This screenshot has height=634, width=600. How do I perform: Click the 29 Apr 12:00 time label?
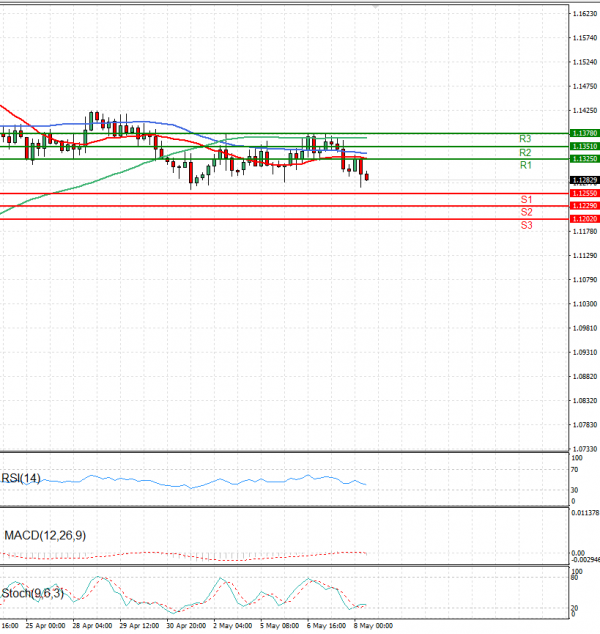point(139,626)
